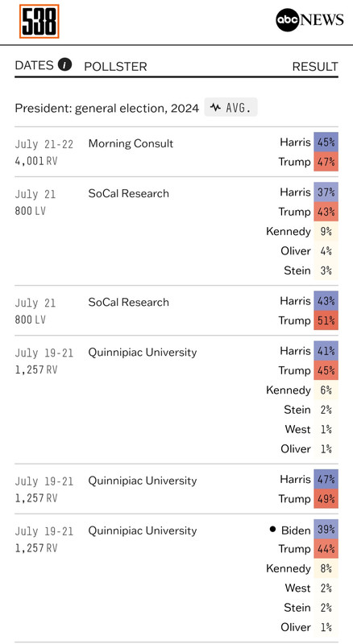This screenshot has height=644, width=353.
Task: Open the ABC News logo link
Action: [x=309, y=19]
